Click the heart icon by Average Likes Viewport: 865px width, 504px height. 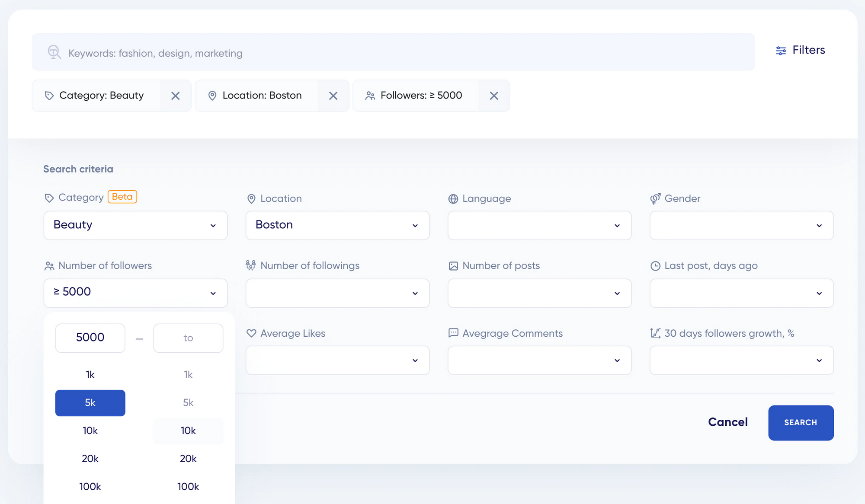coord(251,333)
